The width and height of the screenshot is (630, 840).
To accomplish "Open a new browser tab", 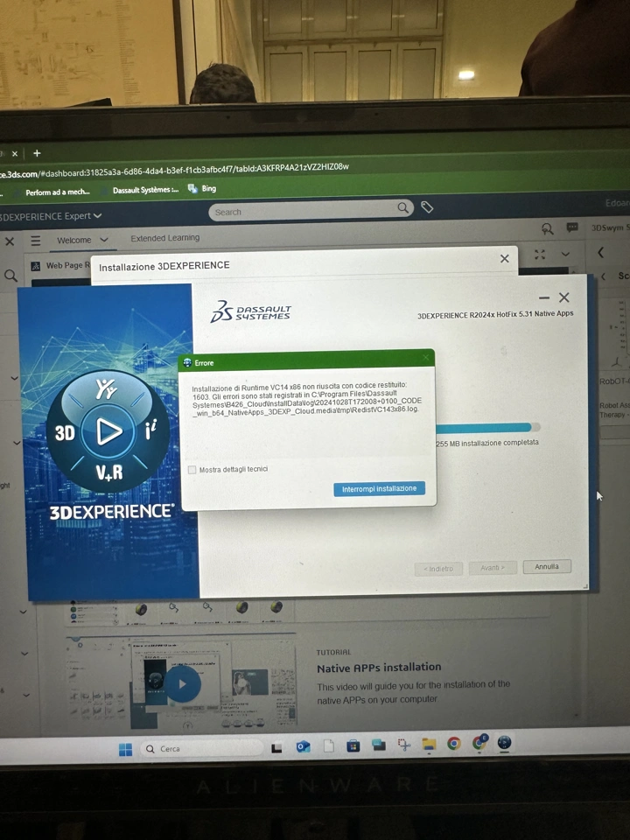I will point(37,153).
